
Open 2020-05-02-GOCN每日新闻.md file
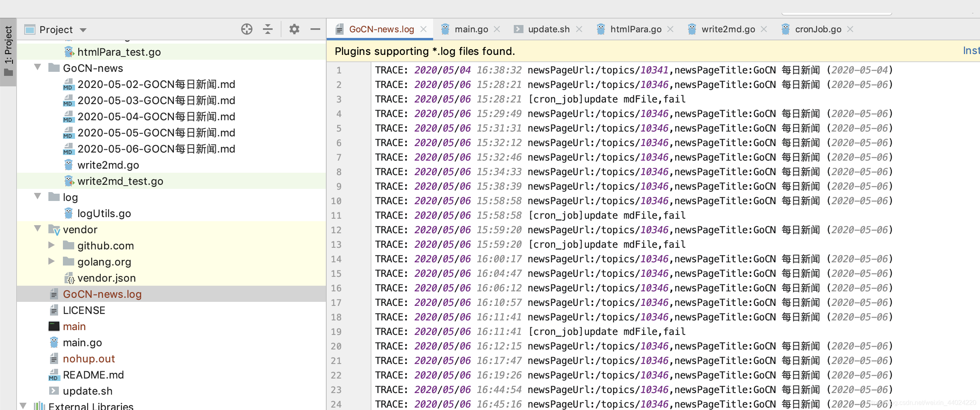coord(171,84)
